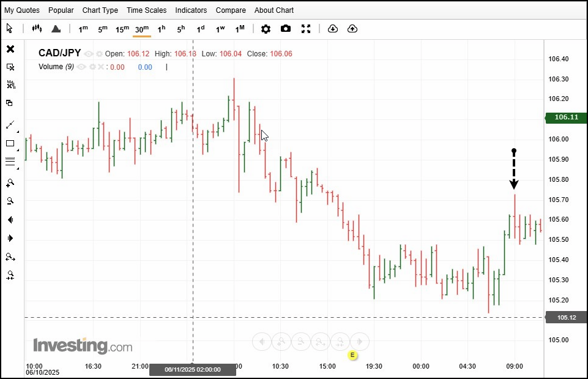Click the delete-selected-drawing icon in the sidebar
This screenshot has height=379, width=588.
pyautogui.click(x=10, y=67)
